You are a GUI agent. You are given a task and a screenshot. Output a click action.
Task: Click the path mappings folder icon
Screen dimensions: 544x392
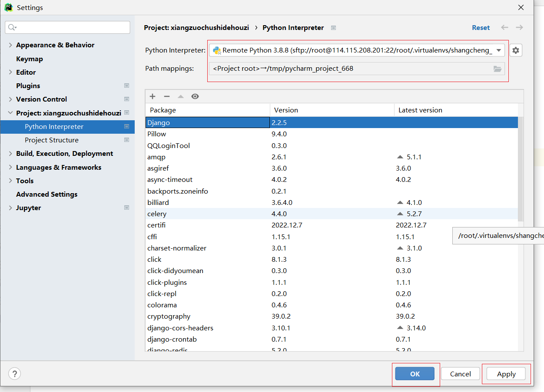[x=498, y=69]
